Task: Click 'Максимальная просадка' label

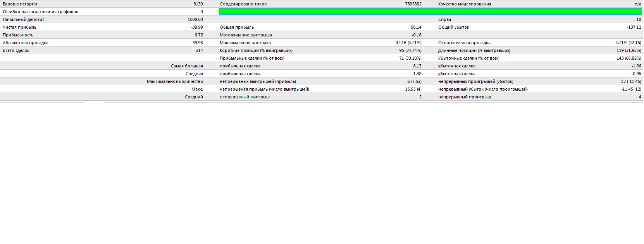Action: [x=245, y=43]
